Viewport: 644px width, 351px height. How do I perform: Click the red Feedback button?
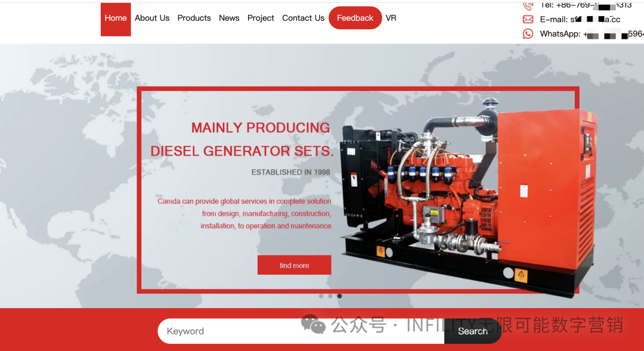click(355, 18)
